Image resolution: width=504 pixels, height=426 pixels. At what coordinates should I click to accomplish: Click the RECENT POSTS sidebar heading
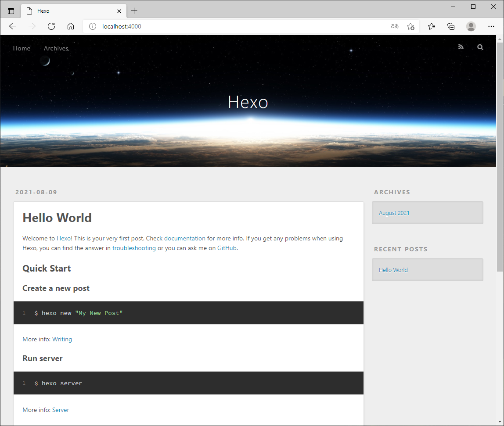tap(400, 249)
